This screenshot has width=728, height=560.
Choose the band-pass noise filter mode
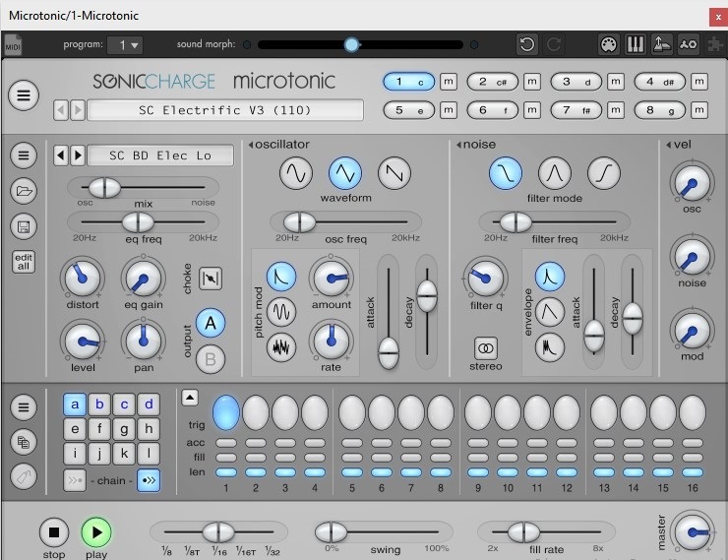tap(555, 174)
